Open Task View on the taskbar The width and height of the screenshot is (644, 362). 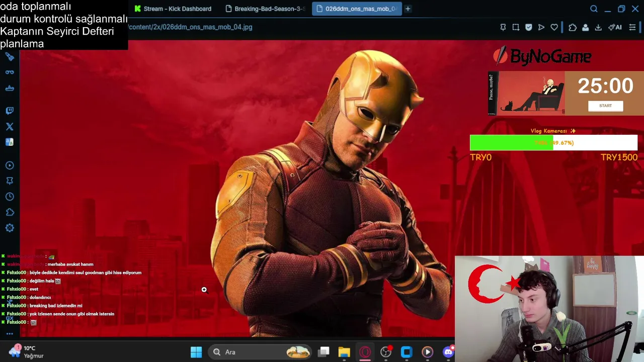[324, 352]
